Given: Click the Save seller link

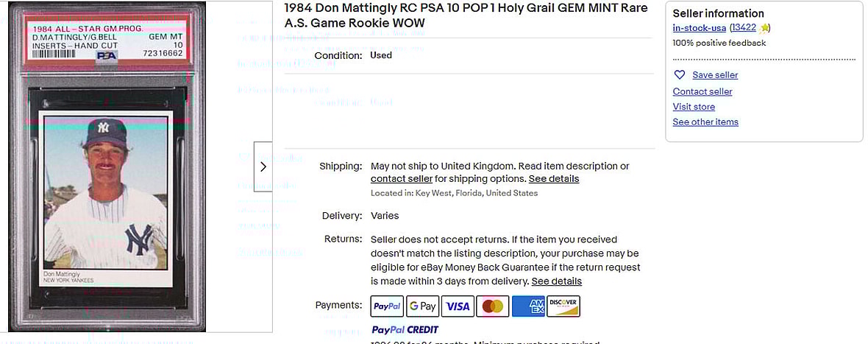Looking at the screenshot, I should [715, 75].
